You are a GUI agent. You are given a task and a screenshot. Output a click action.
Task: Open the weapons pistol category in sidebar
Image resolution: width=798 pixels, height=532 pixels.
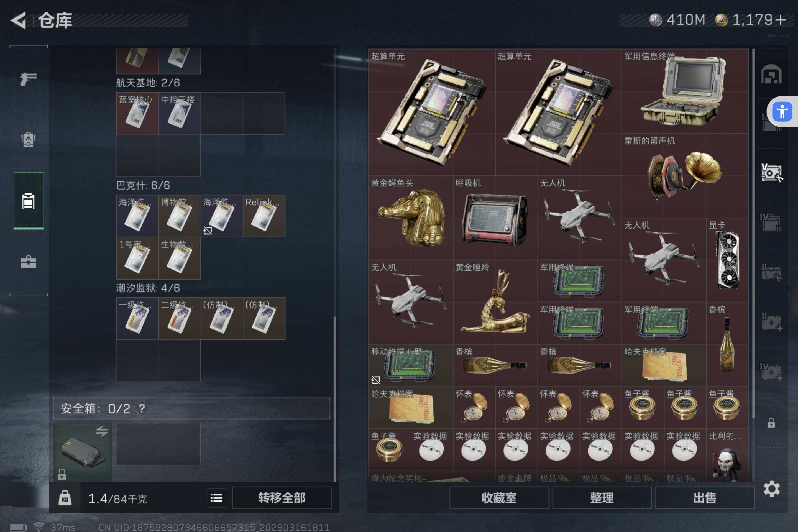[x=28, y=79]
